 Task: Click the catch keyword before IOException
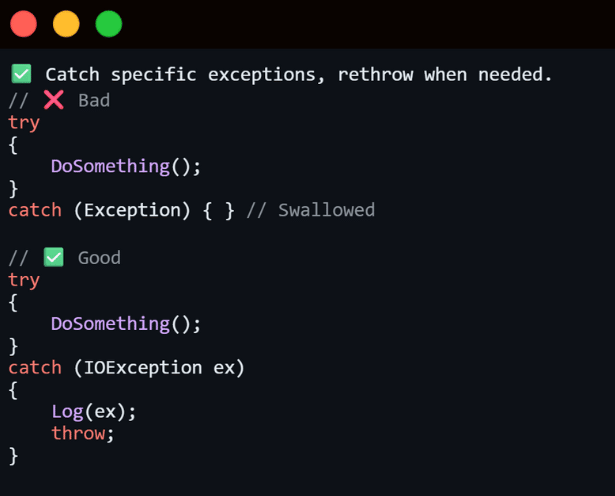[x=35, y=367]
